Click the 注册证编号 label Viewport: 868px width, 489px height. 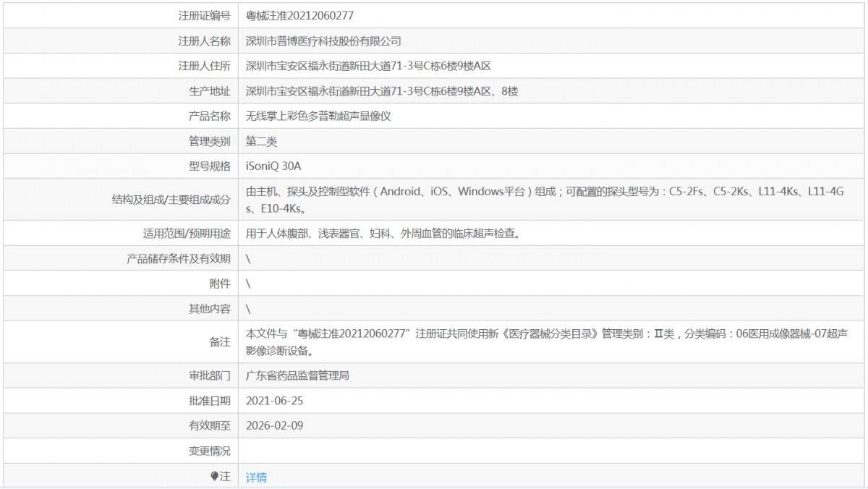tap(204, 15)
